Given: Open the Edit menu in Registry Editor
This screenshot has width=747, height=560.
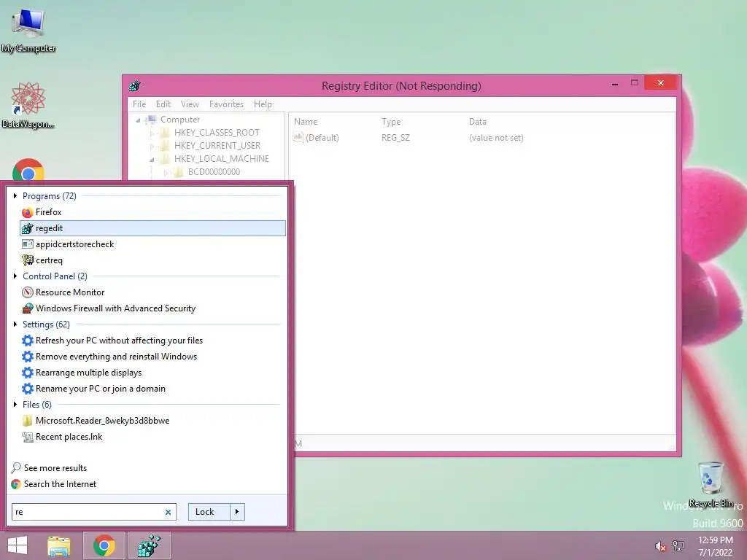Looking at the screenshot, I should [x=163, y=104].
